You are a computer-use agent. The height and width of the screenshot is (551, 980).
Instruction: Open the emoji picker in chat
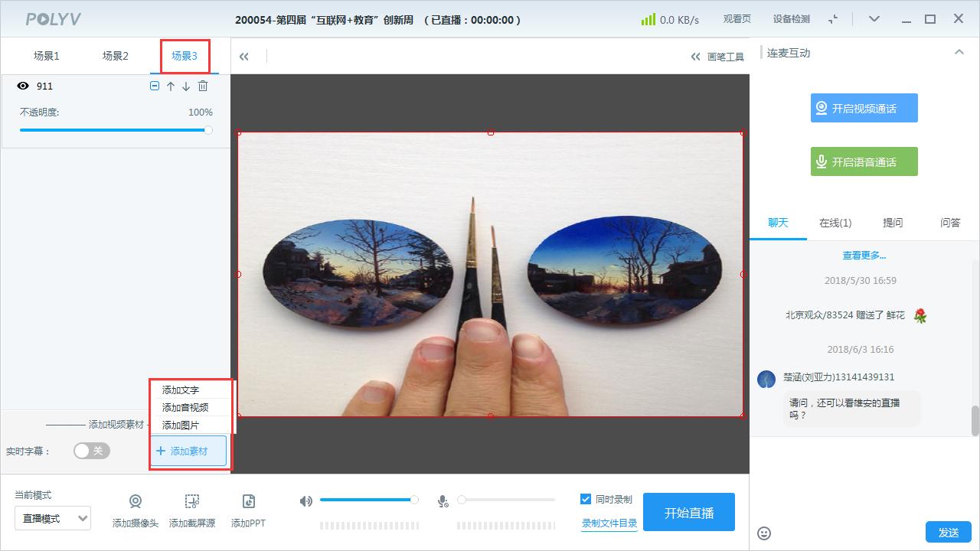coord(764,533)
